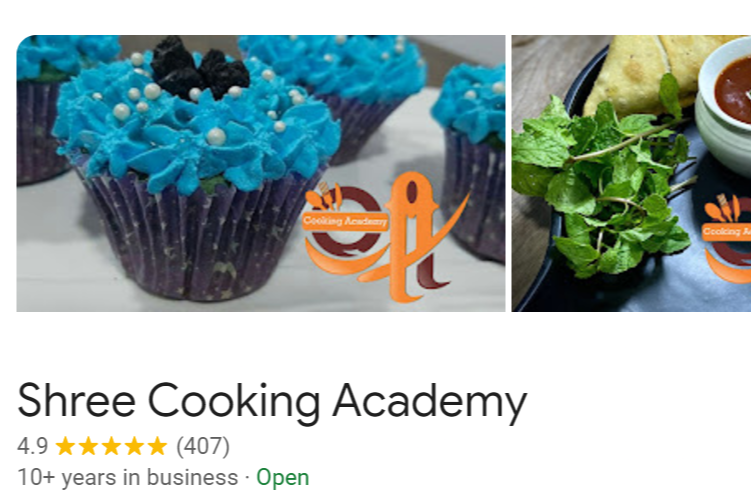Select the fourth yellow rating star
The height and width of the screenshot is (500, 751).
(x=134, y=446)
